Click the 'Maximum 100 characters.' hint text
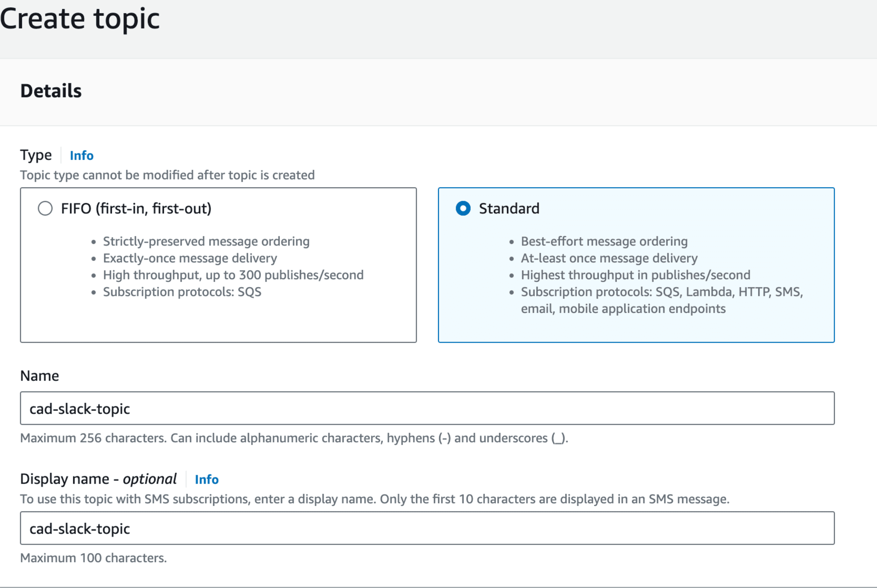Screen dimensions: 877x588 coord(93,558)
